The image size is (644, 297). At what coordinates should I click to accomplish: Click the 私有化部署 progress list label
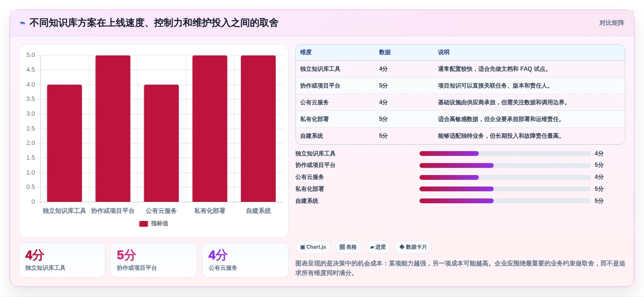(x=310, y=189)
